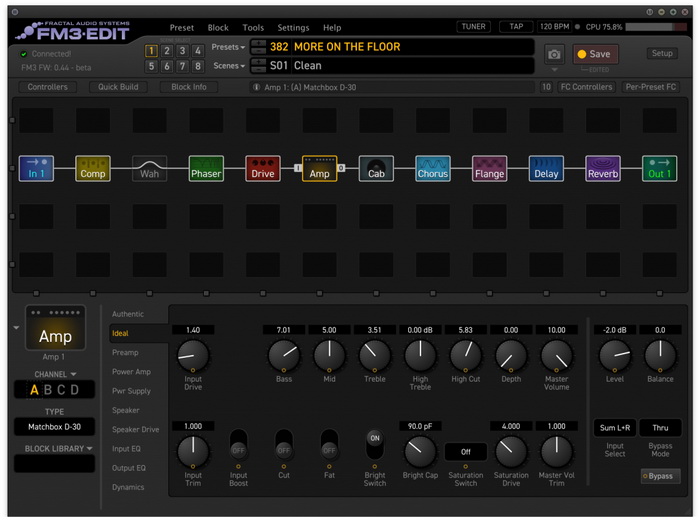Select the Delay block
Viewport: 700px width, 526px height.
coord(546,168)
